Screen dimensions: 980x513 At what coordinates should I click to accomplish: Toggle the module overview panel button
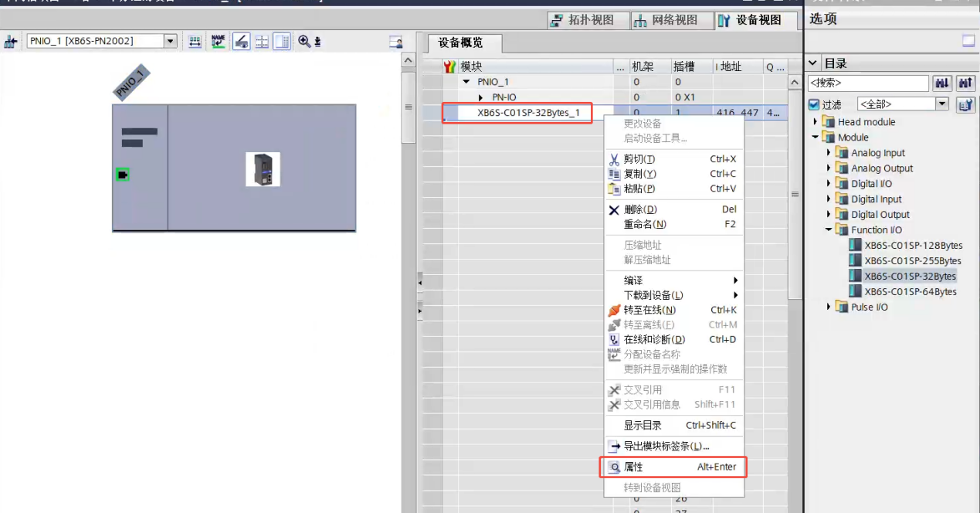(396, 42)
